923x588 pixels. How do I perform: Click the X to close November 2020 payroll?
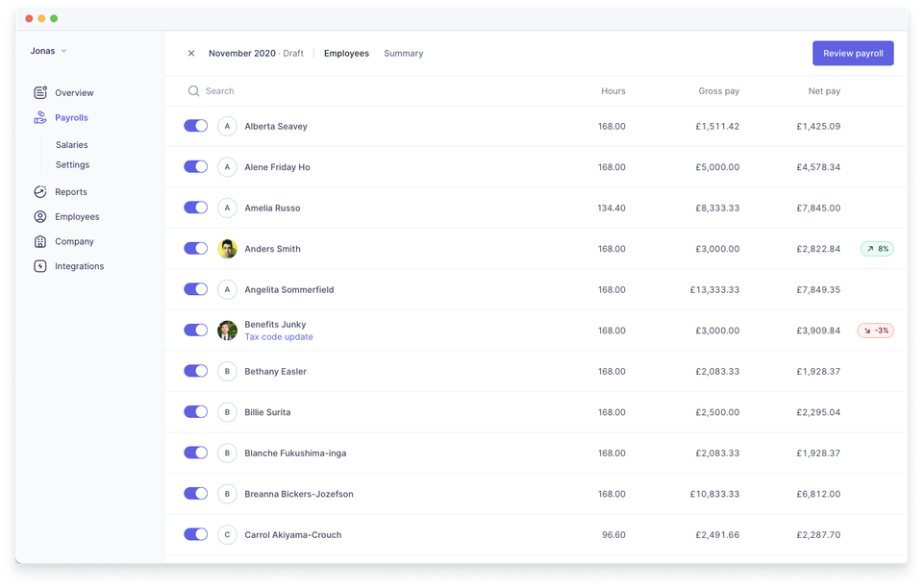point(191,53)
